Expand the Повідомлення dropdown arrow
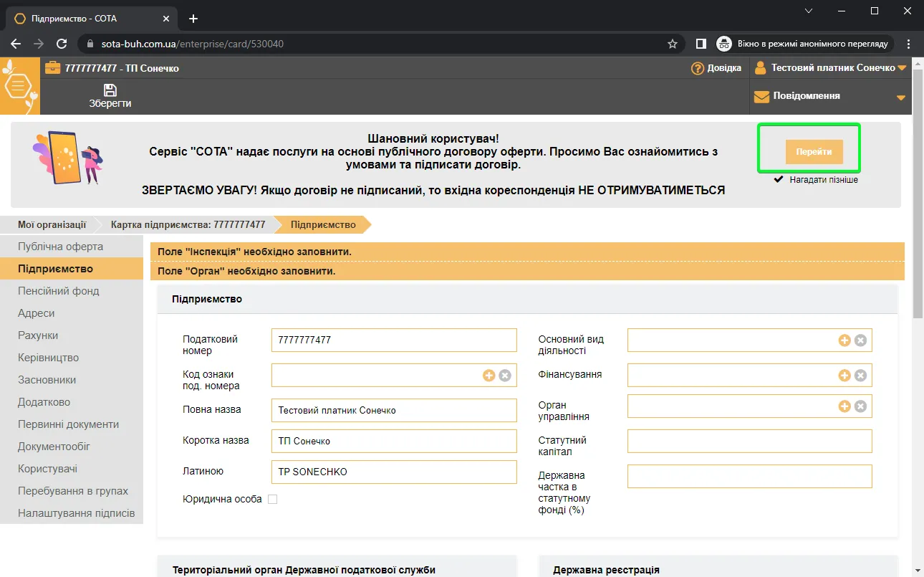 [900, 97]
